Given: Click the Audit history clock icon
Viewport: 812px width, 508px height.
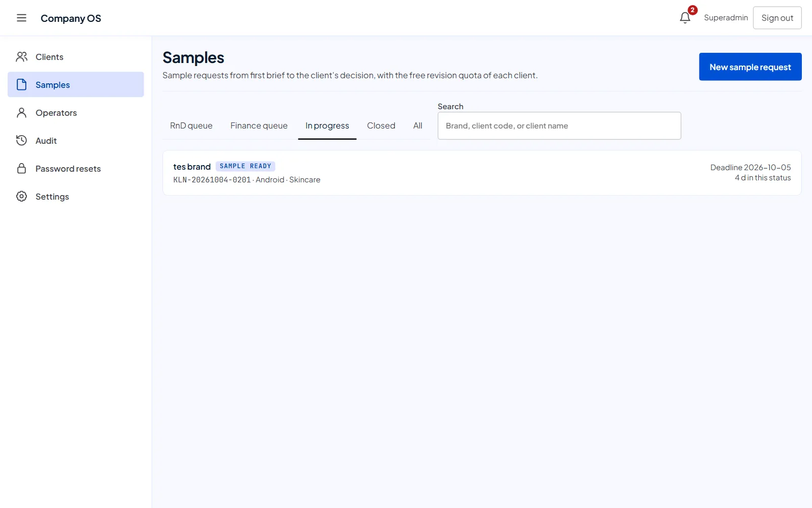Looking at the screenshot, I should coord(21,140).
